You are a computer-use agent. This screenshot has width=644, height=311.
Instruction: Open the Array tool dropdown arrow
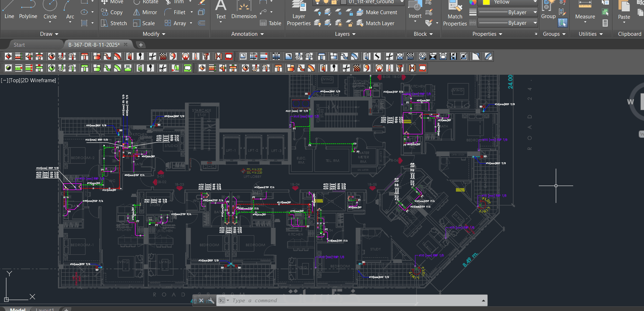[191, 23]
